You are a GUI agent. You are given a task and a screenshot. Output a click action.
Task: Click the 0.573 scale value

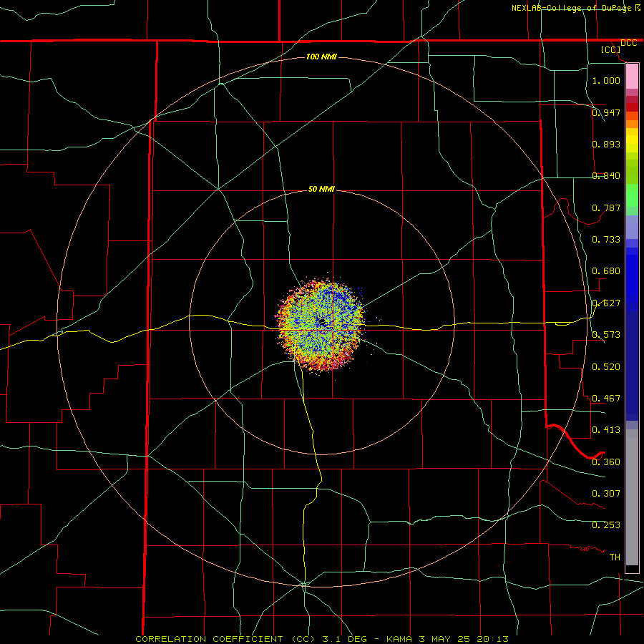(x=606, y=335)
